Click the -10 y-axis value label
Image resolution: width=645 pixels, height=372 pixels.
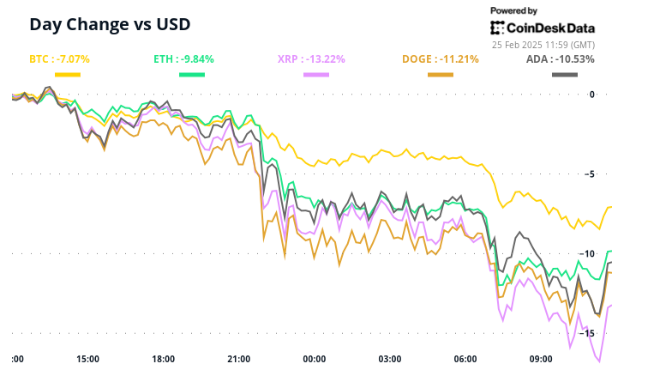(x=587, y=253)
